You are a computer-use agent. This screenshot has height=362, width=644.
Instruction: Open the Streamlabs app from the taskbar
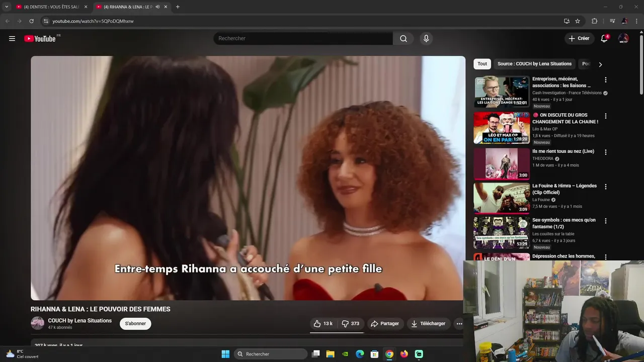tap(419, 354)
